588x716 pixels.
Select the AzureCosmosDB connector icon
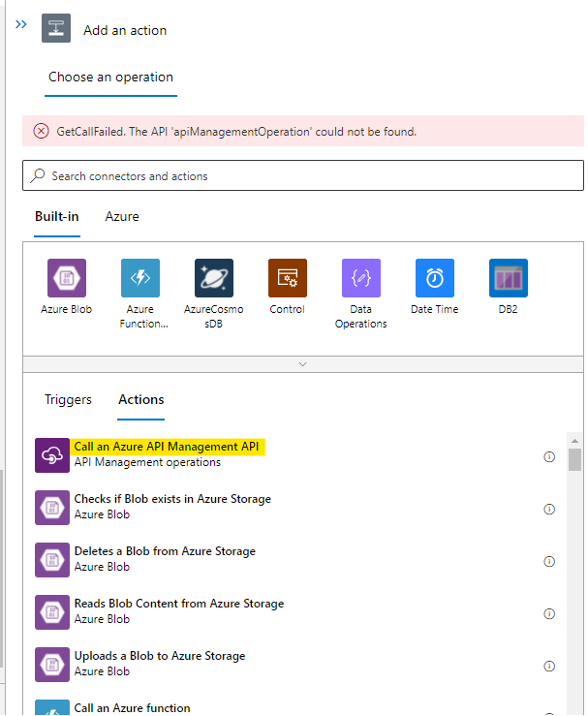(x=214, y=278)
